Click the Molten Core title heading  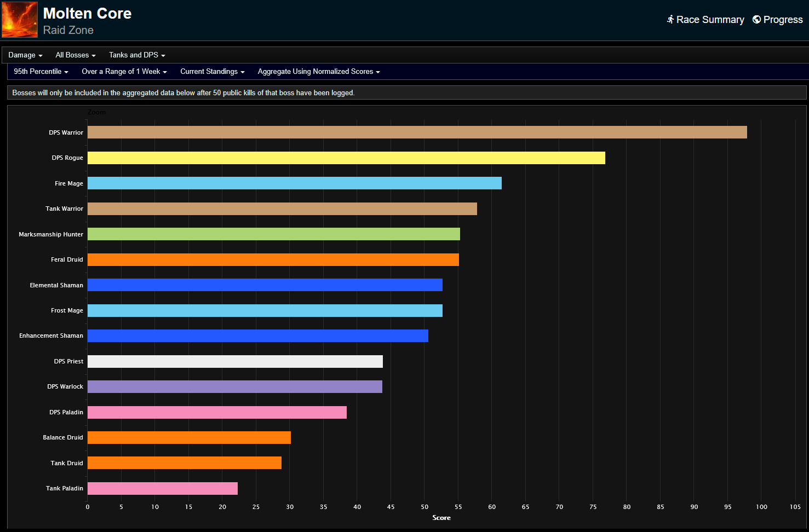[x=87, y=13]
